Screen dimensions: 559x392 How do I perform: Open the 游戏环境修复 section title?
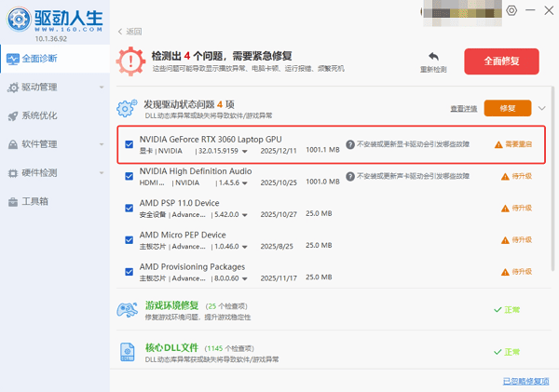point(171,305)
